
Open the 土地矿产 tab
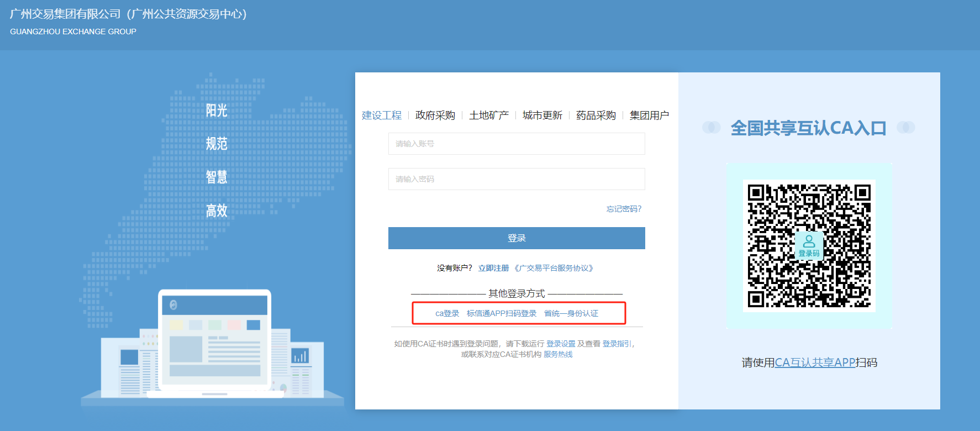pyautogui.click(x=488, y=115)
